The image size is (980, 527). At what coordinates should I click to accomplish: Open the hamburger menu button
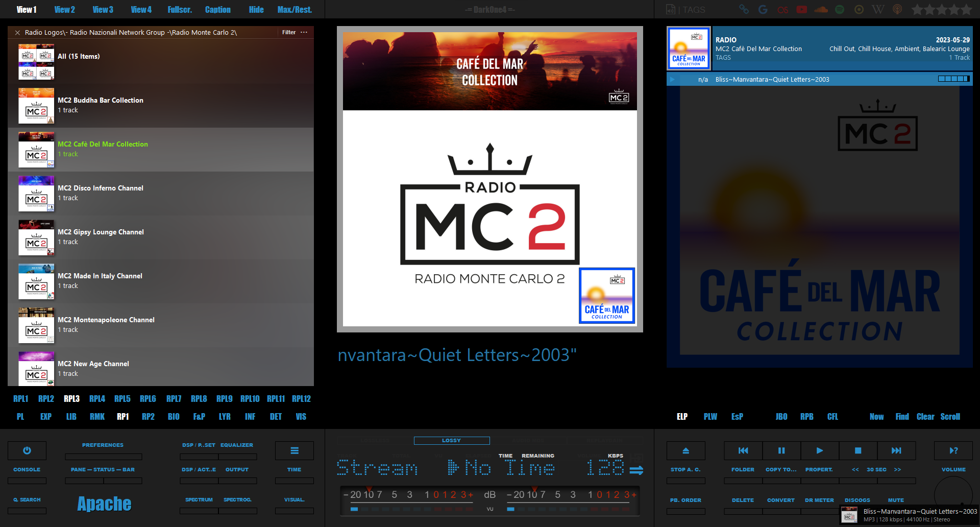pyautogui.click(x=295, y=450)
